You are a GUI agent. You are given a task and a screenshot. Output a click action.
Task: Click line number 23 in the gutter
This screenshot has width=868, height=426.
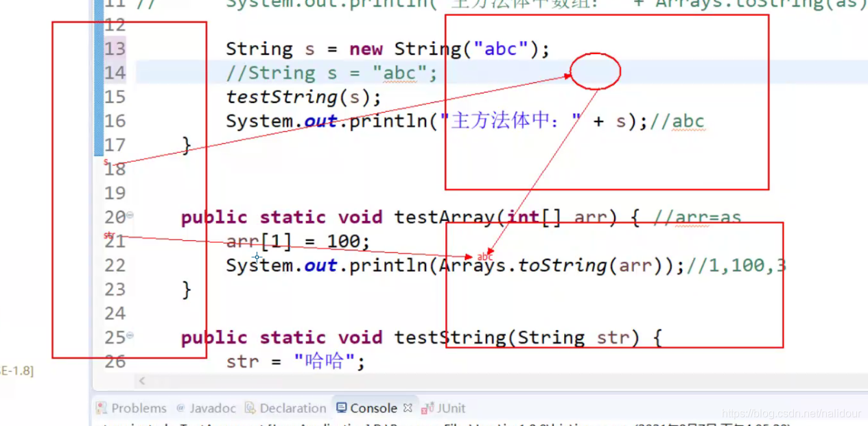point(115,289)
